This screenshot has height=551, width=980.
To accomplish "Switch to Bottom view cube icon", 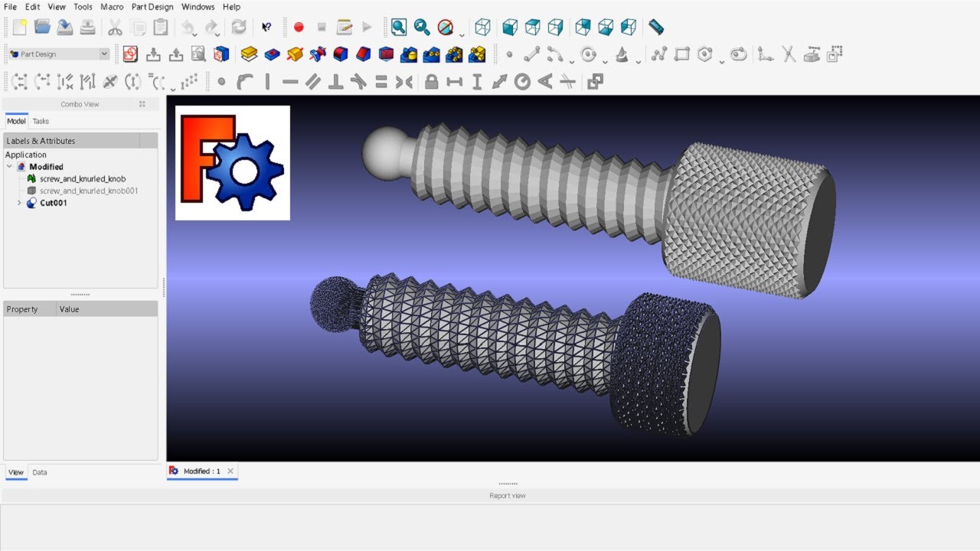I will (606, 28).
